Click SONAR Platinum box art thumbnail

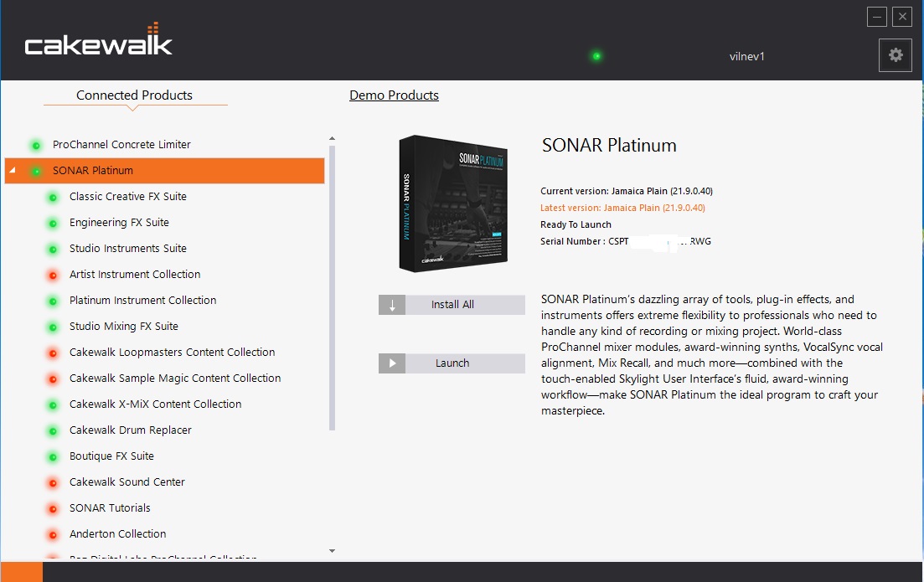[452, 203]
